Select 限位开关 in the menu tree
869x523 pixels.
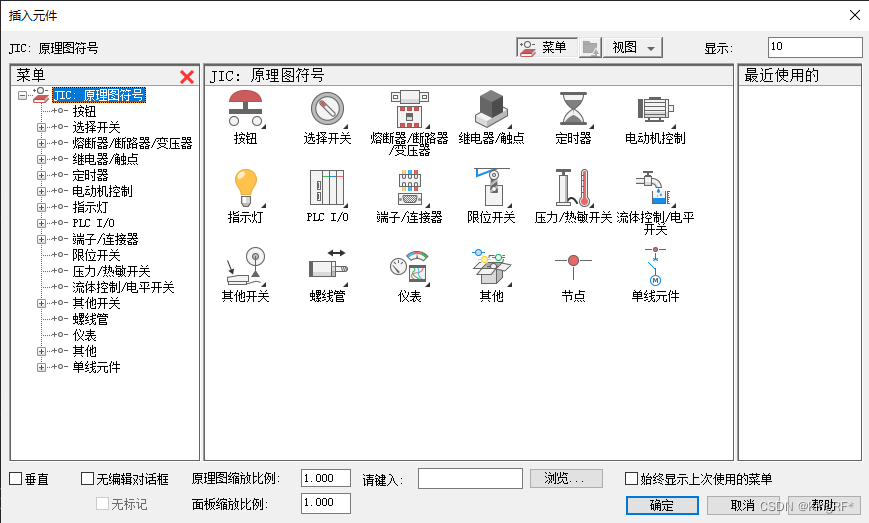pos(96,255)
